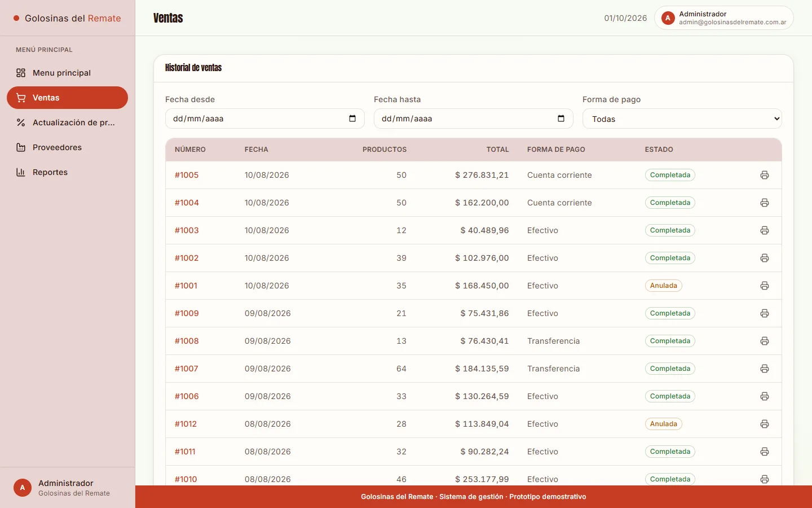This screenshot has height=508, width=812.
Task: Print receipt for sale #1011
Action: coord(765,452)
